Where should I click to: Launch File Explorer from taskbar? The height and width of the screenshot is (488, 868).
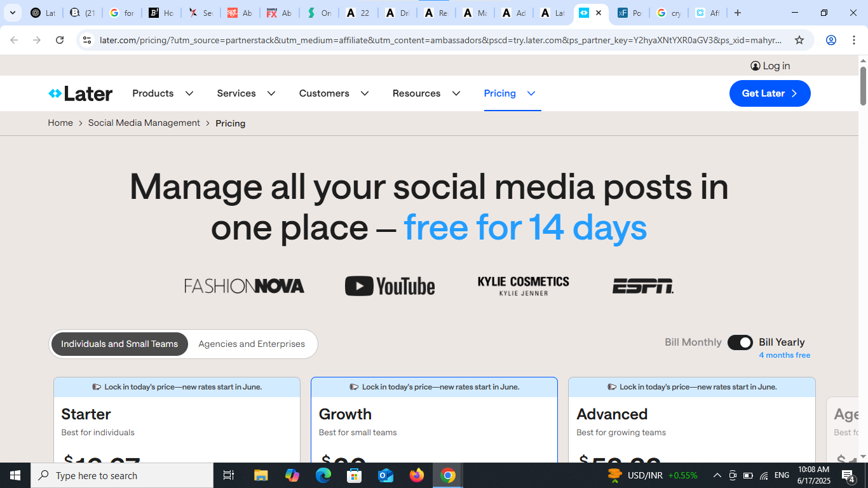(261, 475)
